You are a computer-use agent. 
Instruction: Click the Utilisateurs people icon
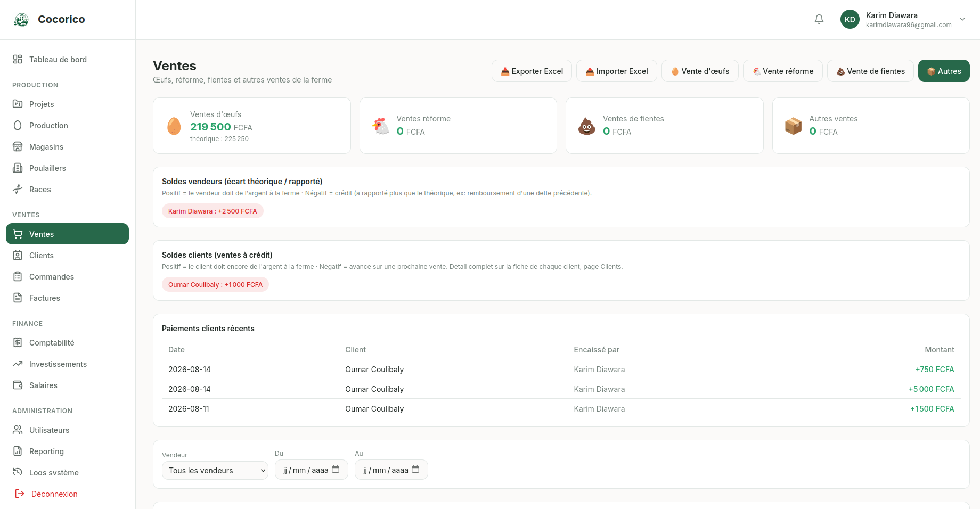[x=18, y=430]
